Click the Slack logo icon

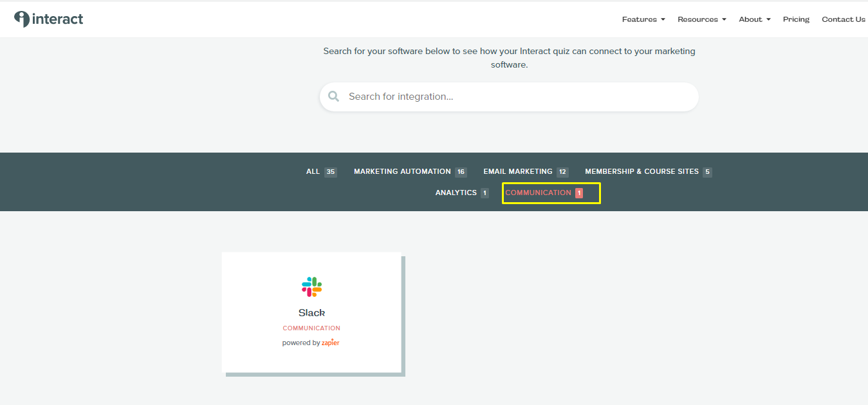311,287
